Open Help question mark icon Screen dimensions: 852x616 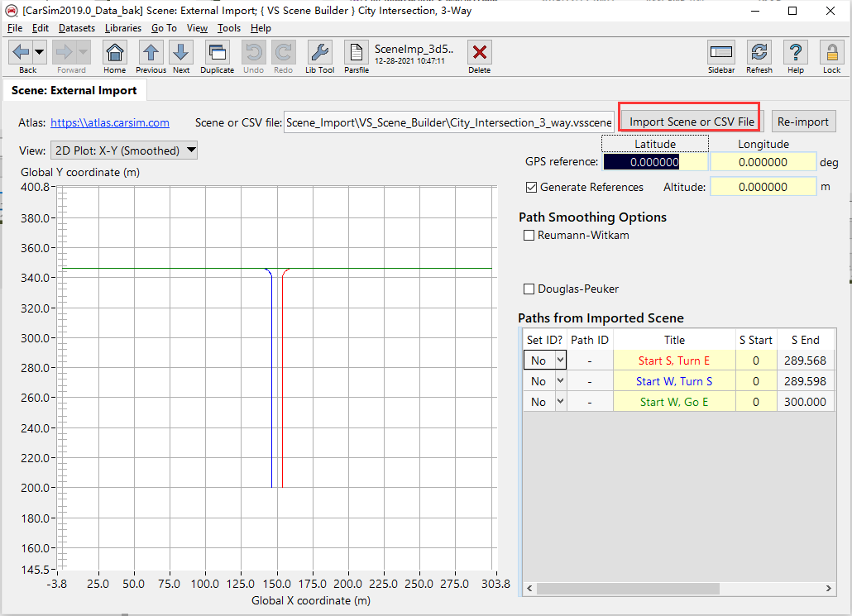(x=796, y=53)
